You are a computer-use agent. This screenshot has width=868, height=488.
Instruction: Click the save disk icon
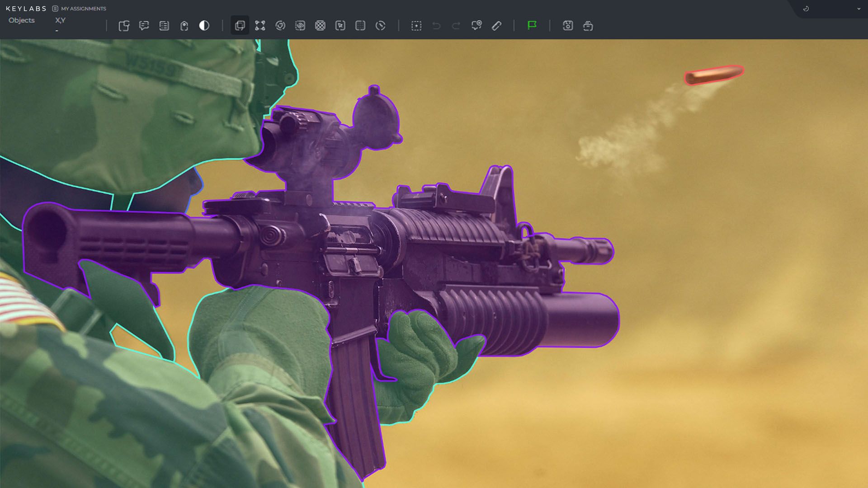coord(568,26)
